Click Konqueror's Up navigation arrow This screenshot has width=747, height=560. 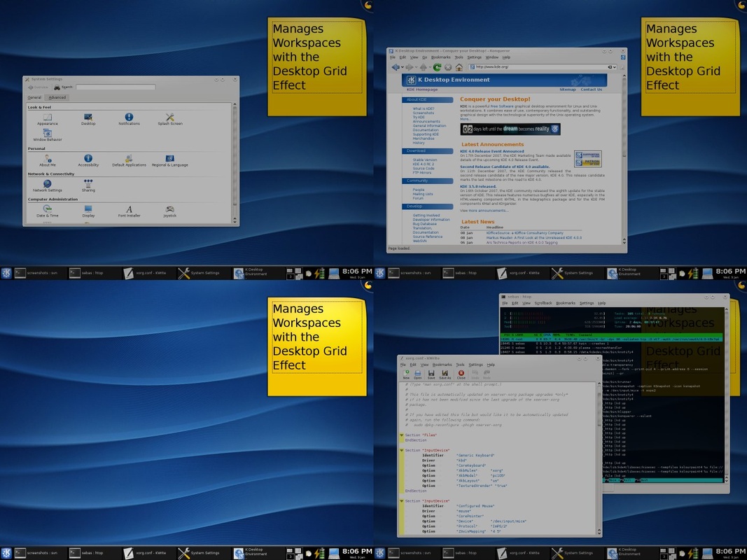click(423, 67)
